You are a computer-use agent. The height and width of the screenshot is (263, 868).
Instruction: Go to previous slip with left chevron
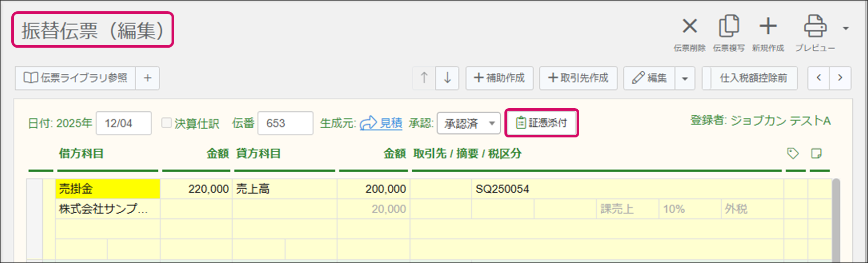[819, 78]
